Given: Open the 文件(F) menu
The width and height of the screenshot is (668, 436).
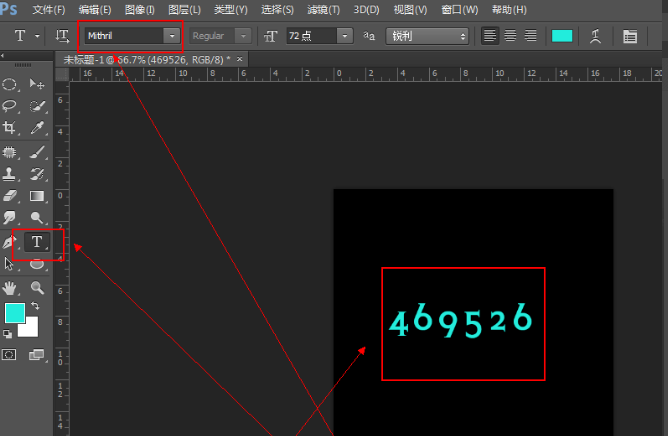Looking at the screenshot, I should 49,9.
